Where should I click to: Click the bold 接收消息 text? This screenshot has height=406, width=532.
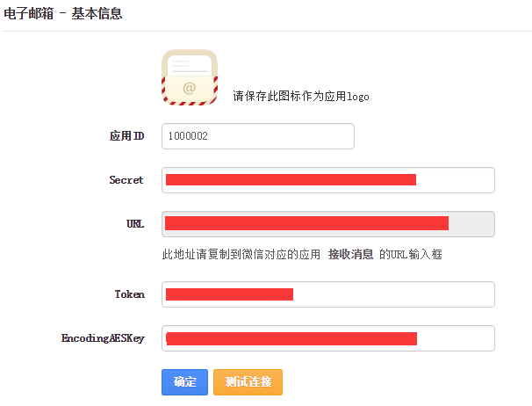click(x=351, y=254)
